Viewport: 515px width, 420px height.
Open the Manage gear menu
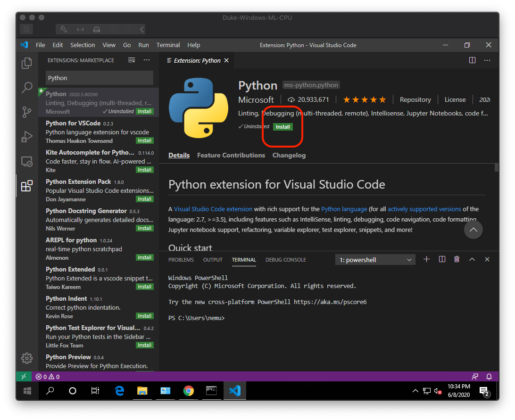click(x=26, y=358)
